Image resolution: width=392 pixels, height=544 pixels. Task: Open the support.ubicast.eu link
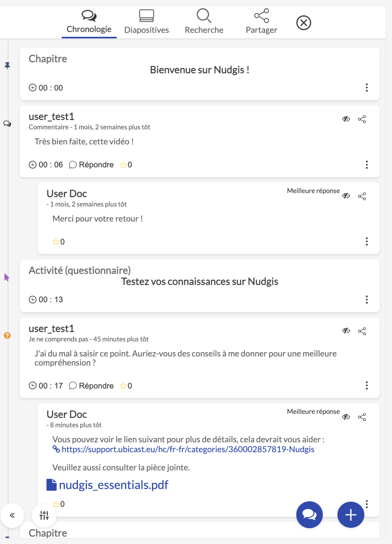[x=188, y=449]
